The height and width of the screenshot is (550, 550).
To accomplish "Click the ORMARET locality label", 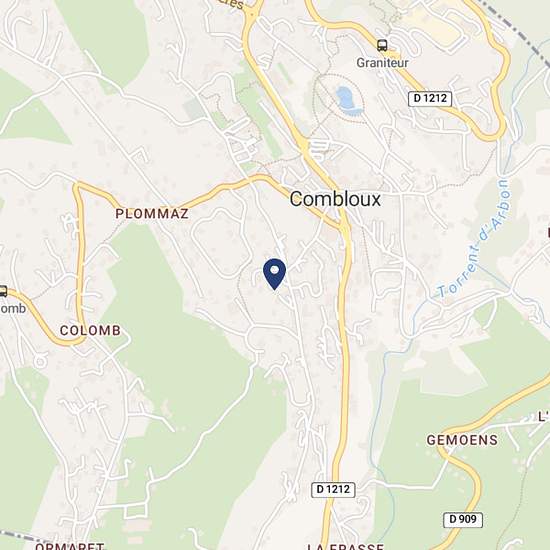I will [x=69, y=546].
